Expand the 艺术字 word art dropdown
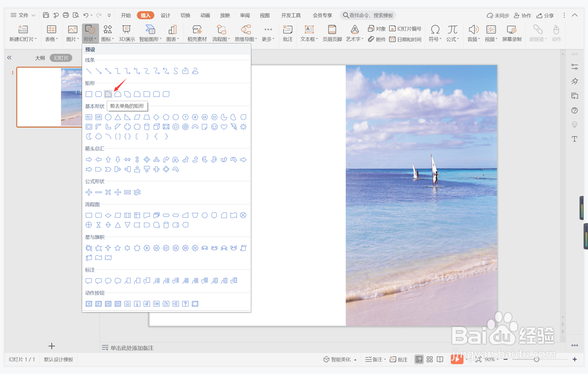 (x=355, y=33)
